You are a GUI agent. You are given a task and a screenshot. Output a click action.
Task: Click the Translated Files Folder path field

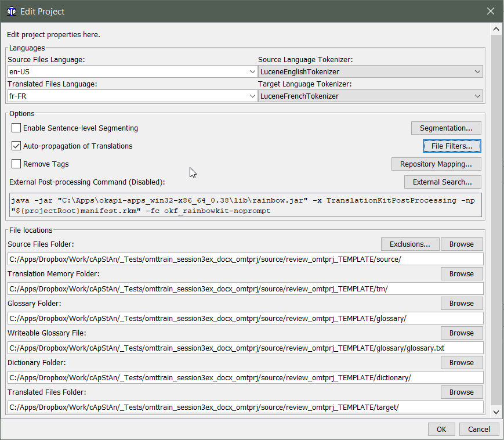(245, 407)
